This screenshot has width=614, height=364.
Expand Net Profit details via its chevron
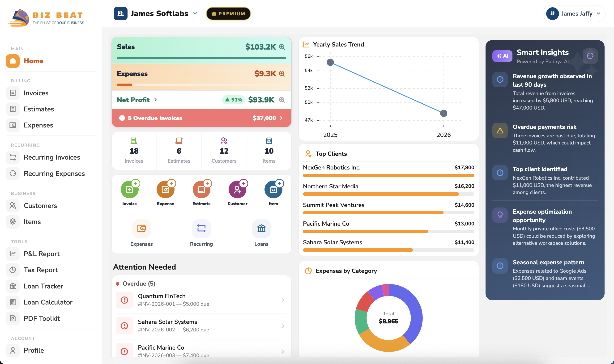point(156,100)
